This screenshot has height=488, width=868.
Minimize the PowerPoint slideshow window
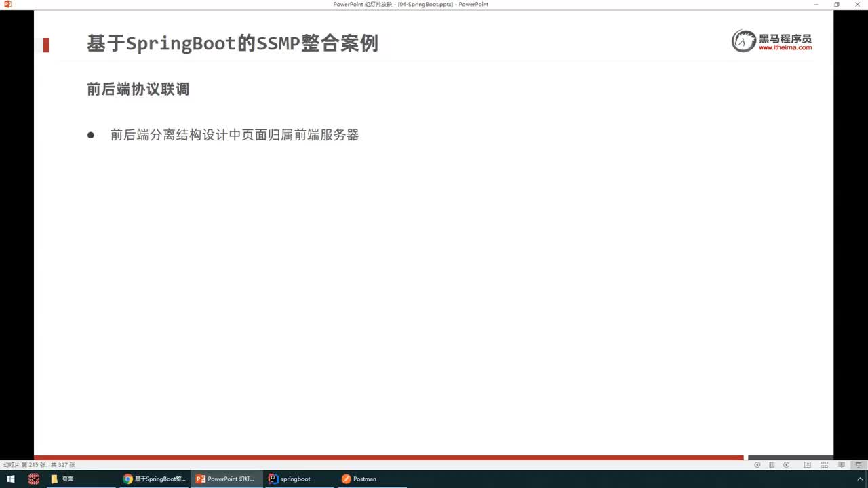coord(815,4)
